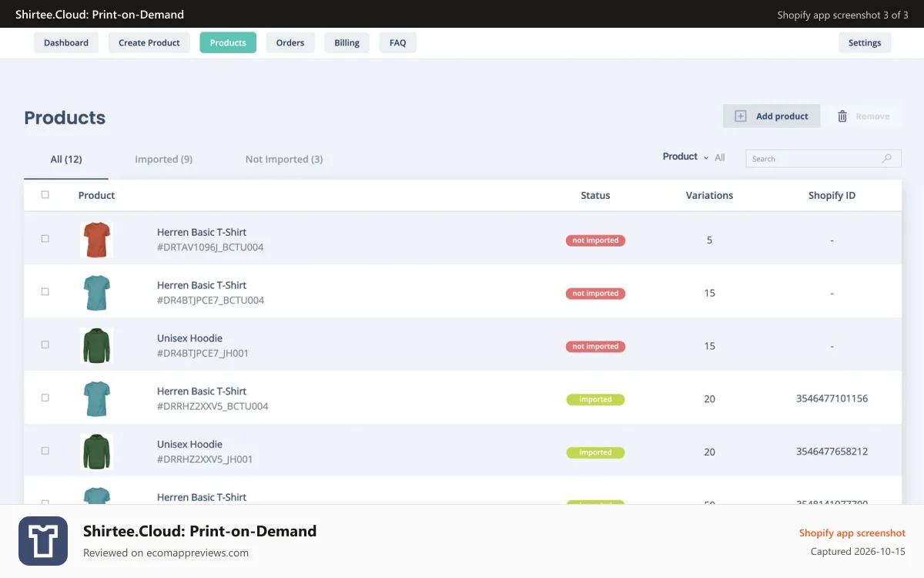
Task: Switch to the All (12) tab
Action: (66, 160)
